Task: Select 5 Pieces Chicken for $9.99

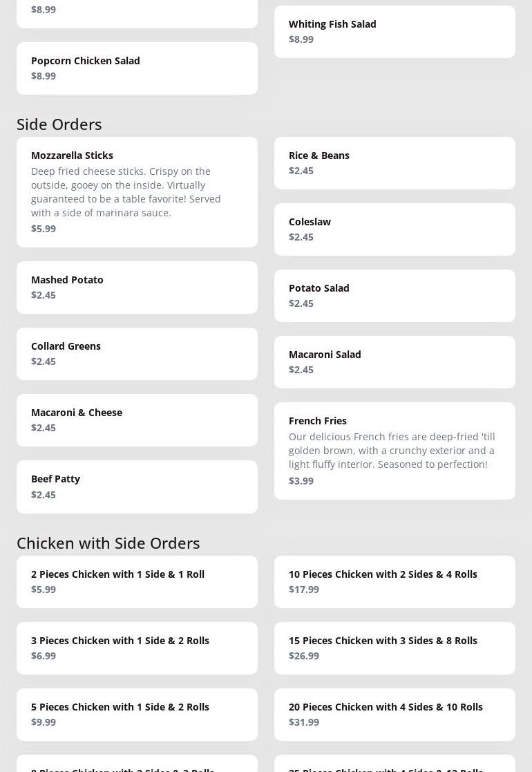Action: point(137,714)
